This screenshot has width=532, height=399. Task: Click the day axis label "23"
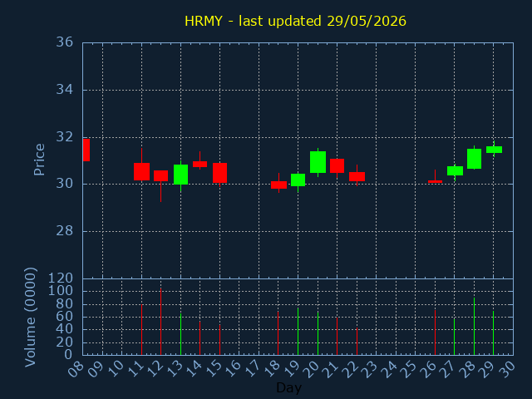click(369, 369)
